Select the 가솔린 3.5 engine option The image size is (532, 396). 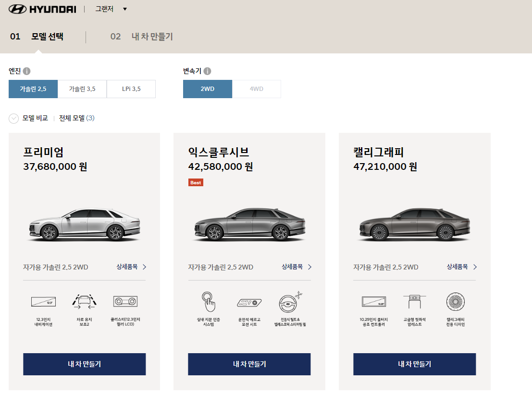[x=82, y=89]
